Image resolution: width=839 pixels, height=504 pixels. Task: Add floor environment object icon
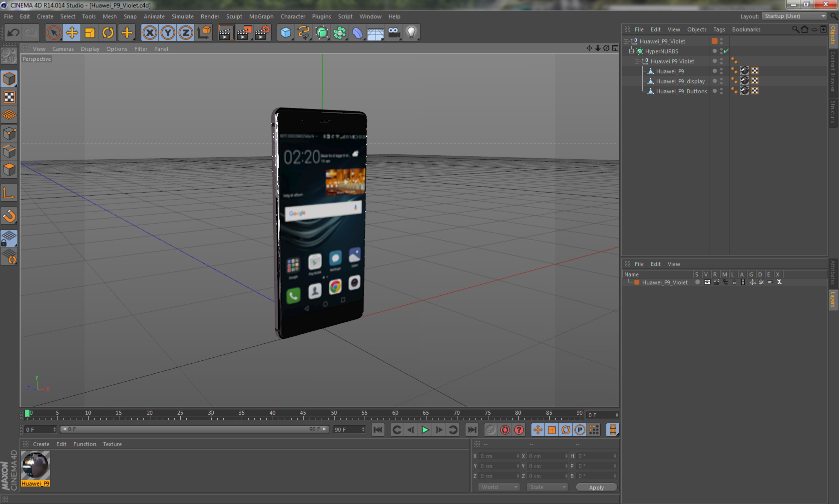tap(376, 33)
